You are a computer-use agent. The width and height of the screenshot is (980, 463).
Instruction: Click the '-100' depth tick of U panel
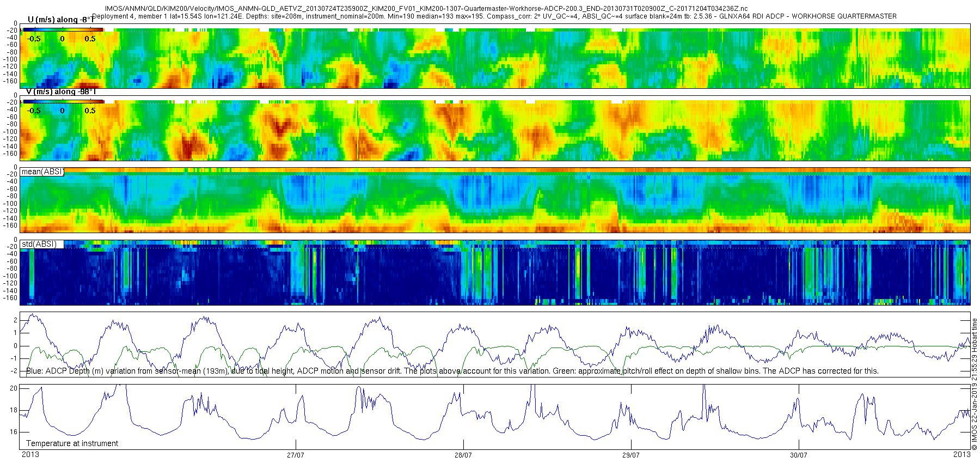[x=11, y=59]
